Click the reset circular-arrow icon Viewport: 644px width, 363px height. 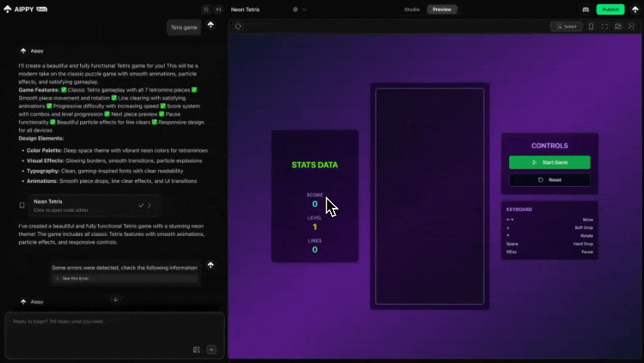point(540,180)
